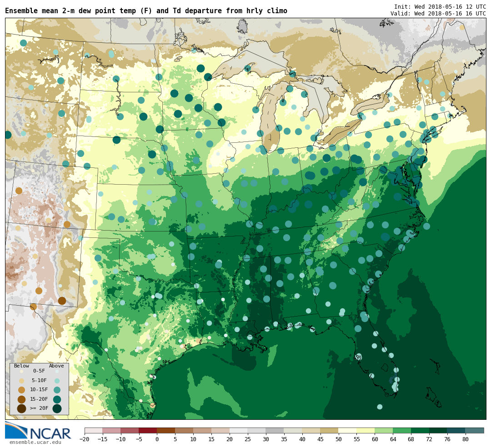This screenshot has height=448, width=491.
Task: Click the Above 0-5F tiny pale legend dot
Action: click(57, 371)
